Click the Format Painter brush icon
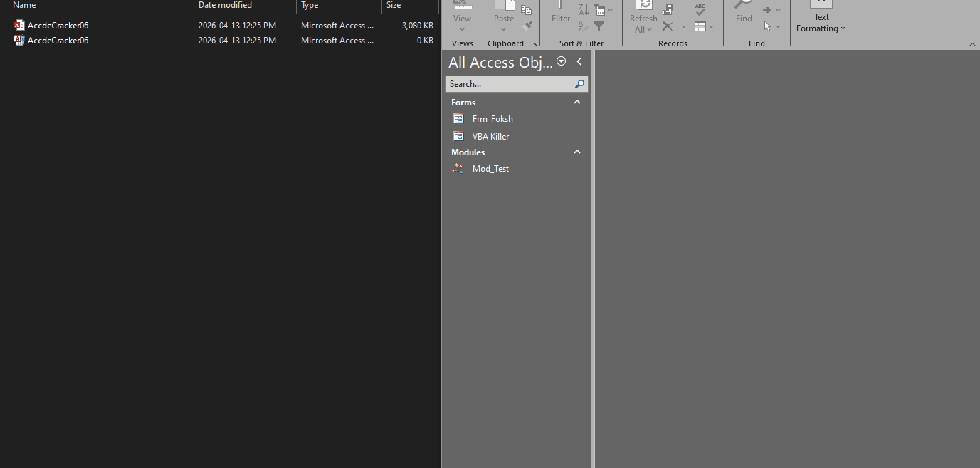The height and width of the screenshot is (468, 980). 526,26
